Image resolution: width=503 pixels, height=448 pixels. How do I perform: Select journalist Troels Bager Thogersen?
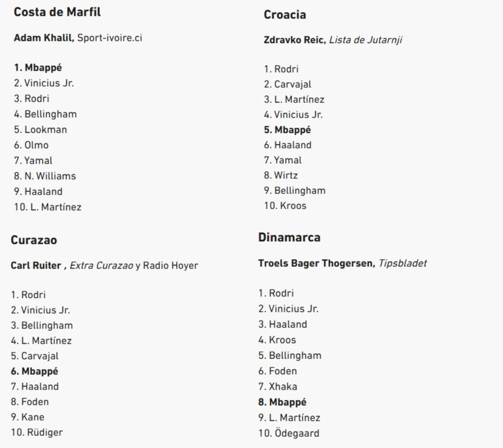click(x=316, y=263)
